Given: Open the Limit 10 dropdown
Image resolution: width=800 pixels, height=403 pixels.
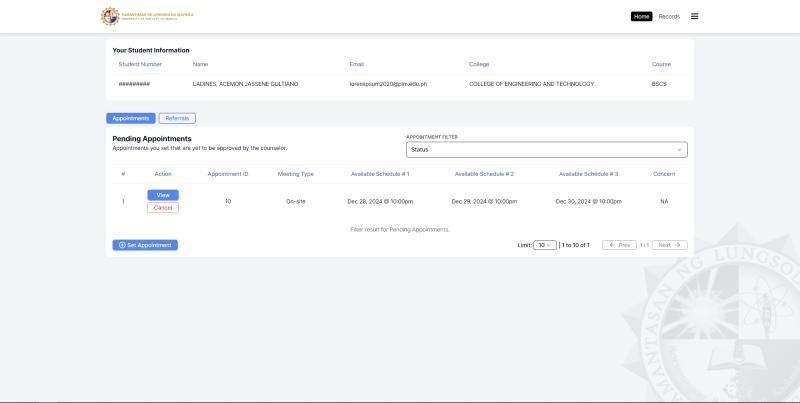Looking at the screenshot, I should tap(545, 245).
